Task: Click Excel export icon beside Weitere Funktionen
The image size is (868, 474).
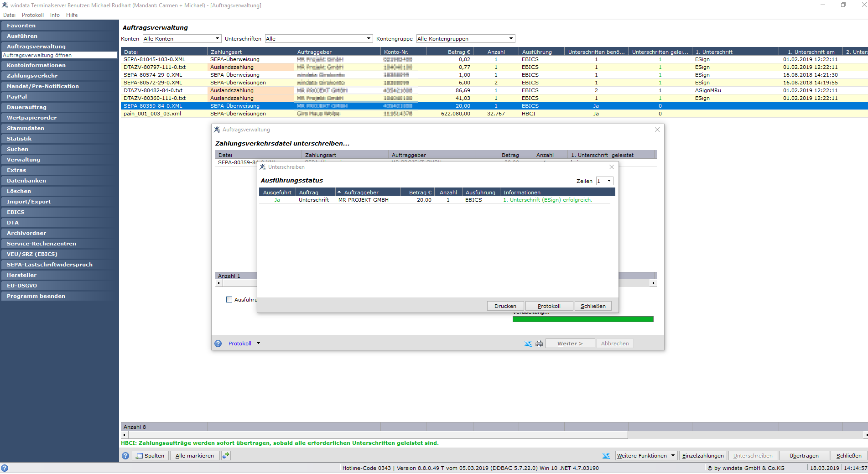Action: [606, 455]
